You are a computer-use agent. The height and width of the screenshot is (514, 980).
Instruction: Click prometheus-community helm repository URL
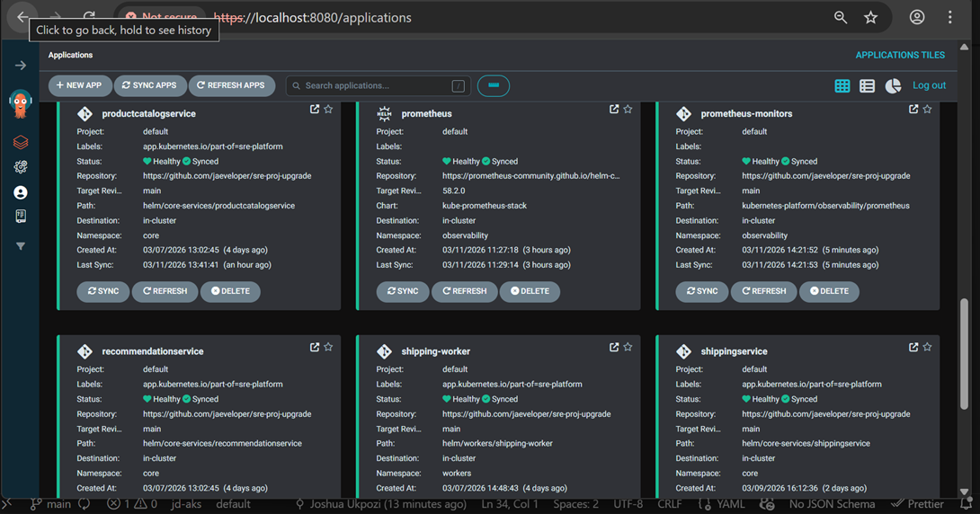[531, 176]
